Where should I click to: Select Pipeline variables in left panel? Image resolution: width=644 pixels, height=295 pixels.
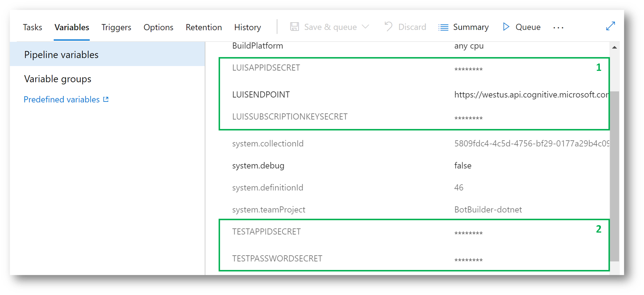coord(61,55)
